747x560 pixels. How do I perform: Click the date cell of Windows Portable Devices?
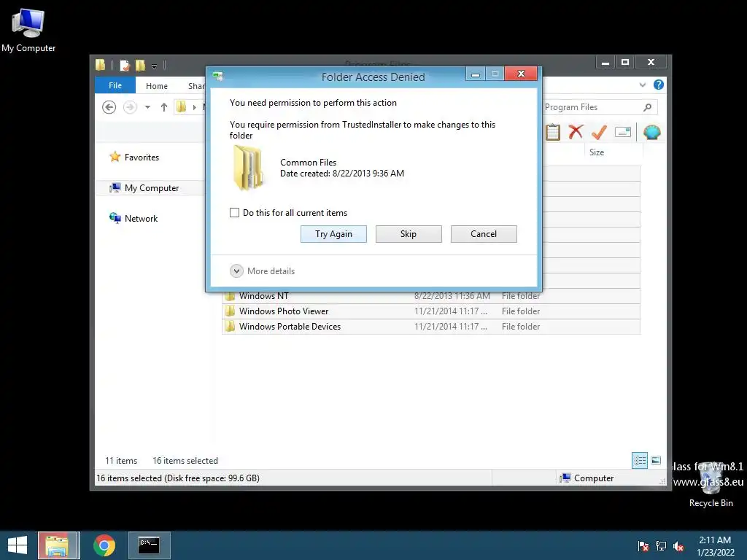pyautogui.click(x=451, y=326)
